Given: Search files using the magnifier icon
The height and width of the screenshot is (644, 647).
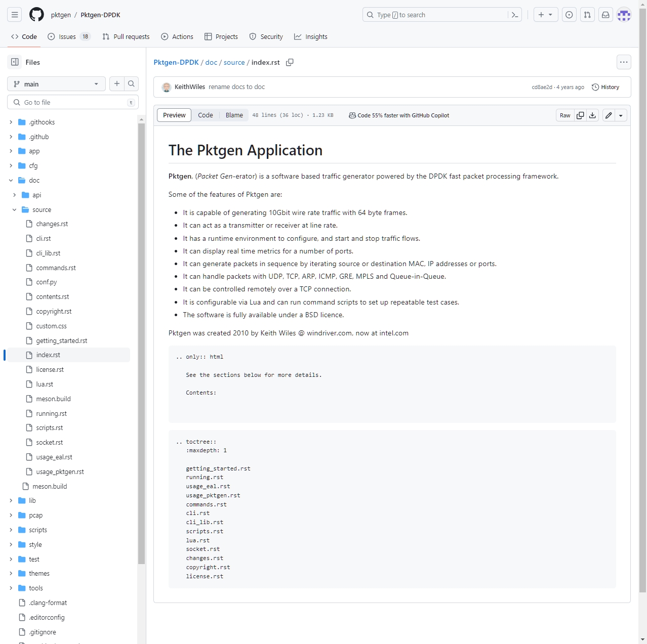Looking at the screenshot, I should pos(131,84).
